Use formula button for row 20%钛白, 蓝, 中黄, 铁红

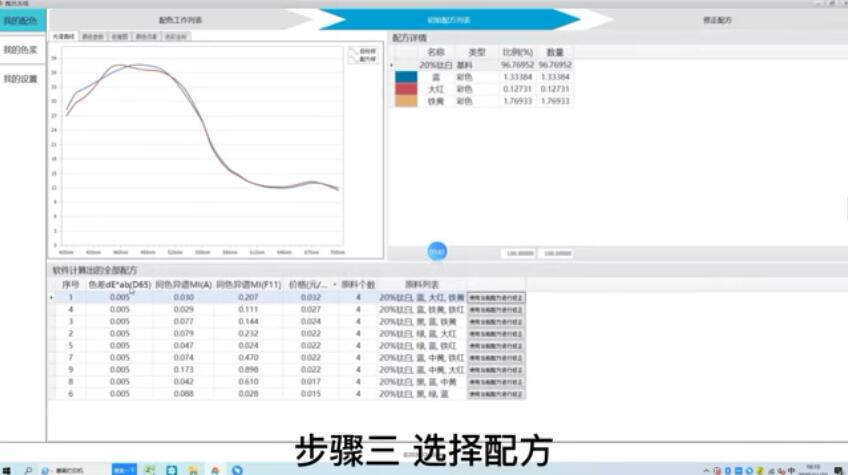click(495, 358)
